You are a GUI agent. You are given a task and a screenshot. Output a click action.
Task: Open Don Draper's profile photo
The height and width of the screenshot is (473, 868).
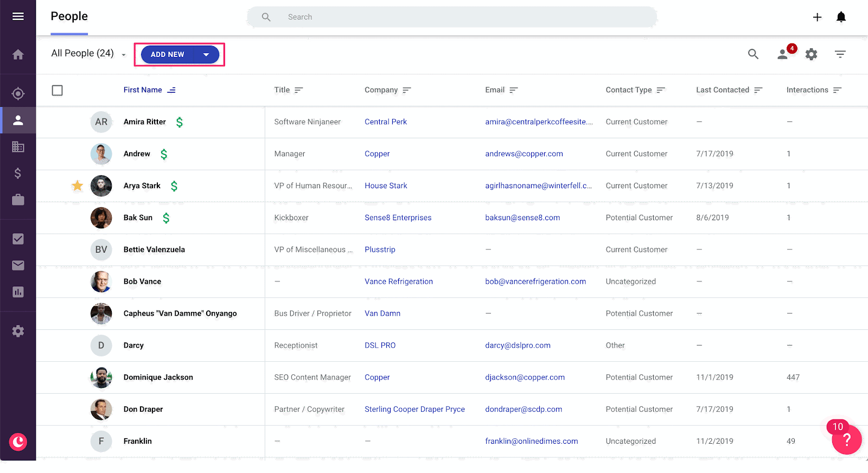point(101,410)
